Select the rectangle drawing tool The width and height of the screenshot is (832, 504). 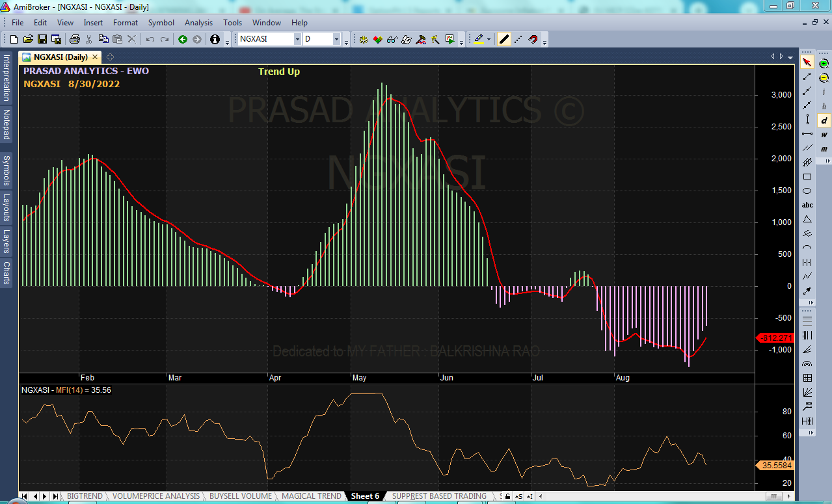(x=807, y=176)
